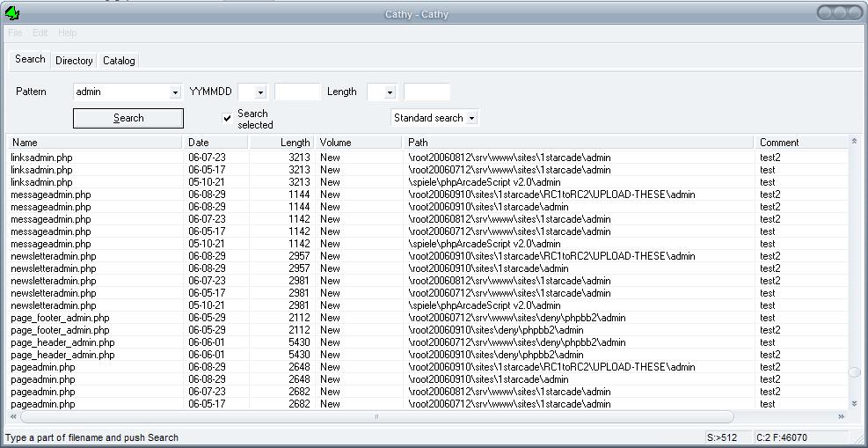This screenshot has height=448, width=868.
Task: Click the horizontal scrollbar left arrow
Action: pyautogui.click(x=13, y=416)
